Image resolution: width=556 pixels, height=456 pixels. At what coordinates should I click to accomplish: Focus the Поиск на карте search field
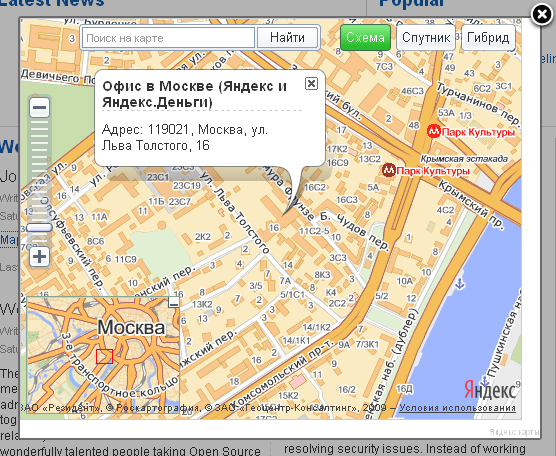tap(168, 38)
